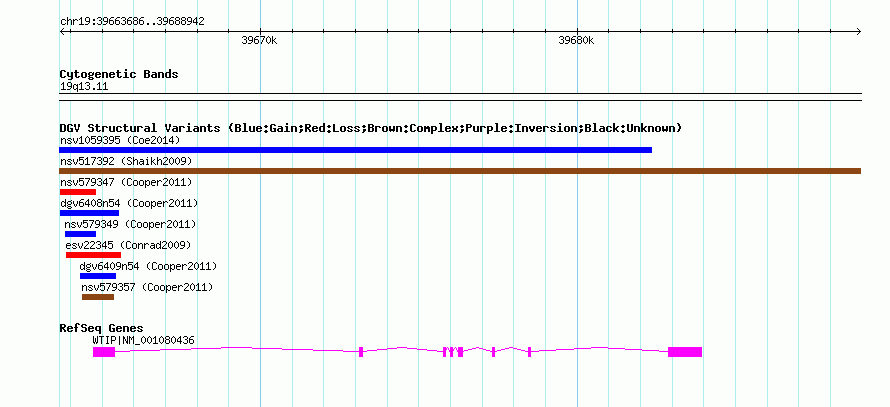Click the dgv6408n54 (Cooper2011) label
This screenshot has height=407, width=890.
pos(129,203)
